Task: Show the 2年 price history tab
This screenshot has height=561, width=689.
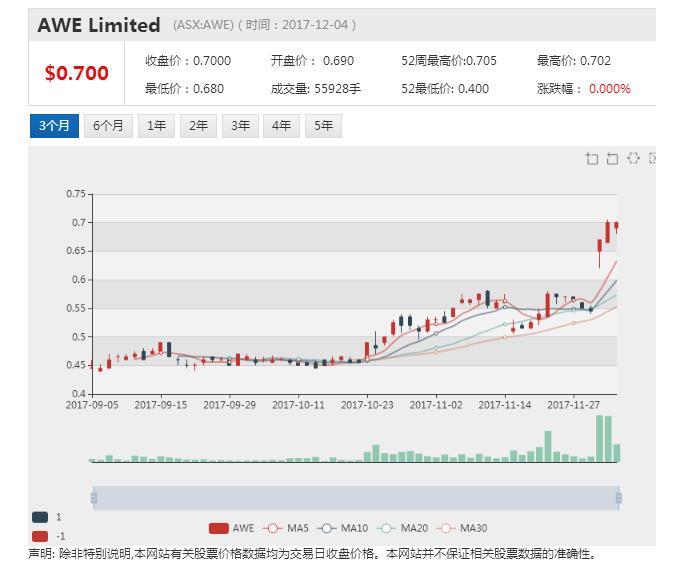Action: pos(199,126)
